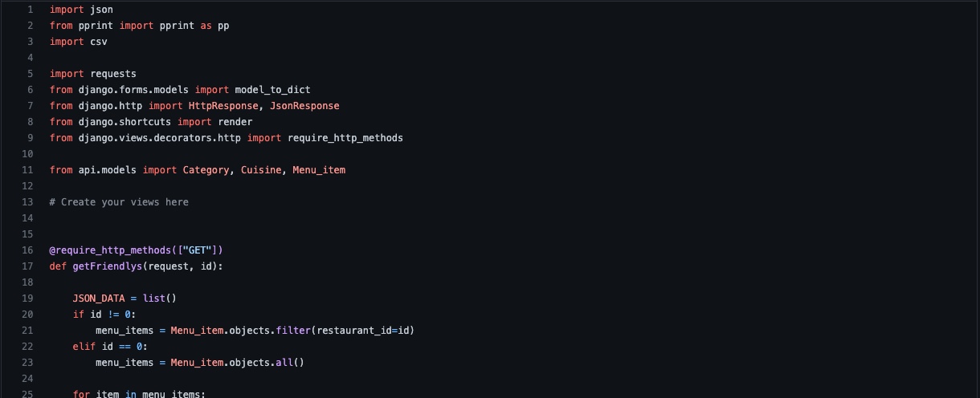Click the "GET" string in the decorator
The image size is (980, 398).
click(x=198, y=250)
